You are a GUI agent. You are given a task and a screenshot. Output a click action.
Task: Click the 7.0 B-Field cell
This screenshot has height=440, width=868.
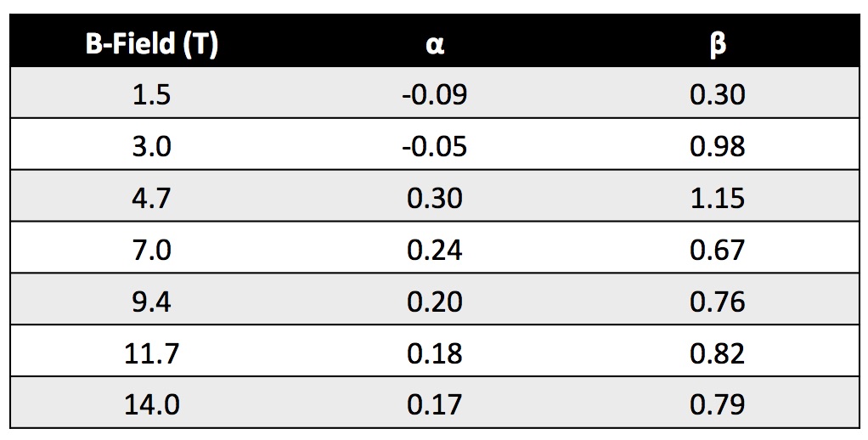point(152,250)
